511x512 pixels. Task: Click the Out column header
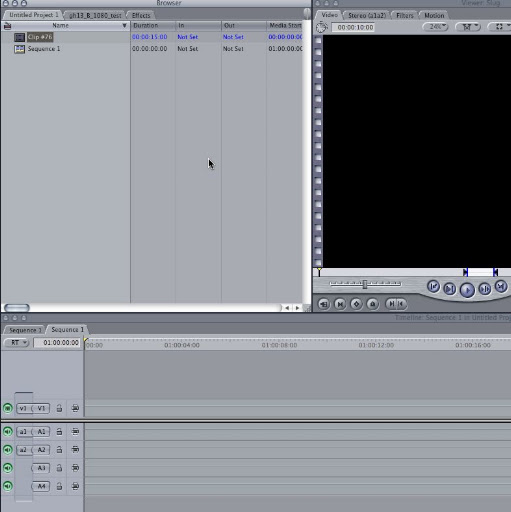[244, 25]
